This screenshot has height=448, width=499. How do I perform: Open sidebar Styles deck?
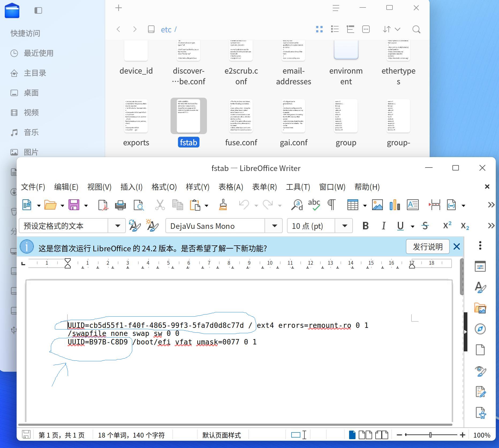tap(480, 287)
